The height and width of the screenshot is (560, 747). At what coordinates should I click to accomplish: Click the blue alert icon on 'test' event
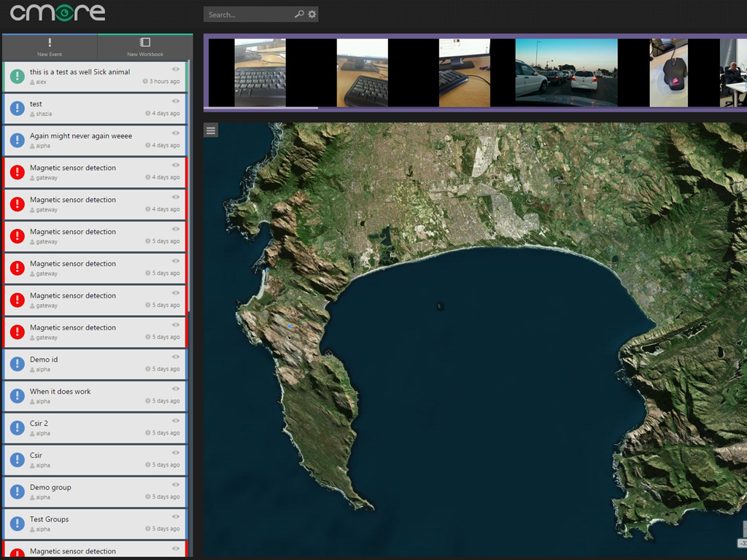[x=18, y=109]
